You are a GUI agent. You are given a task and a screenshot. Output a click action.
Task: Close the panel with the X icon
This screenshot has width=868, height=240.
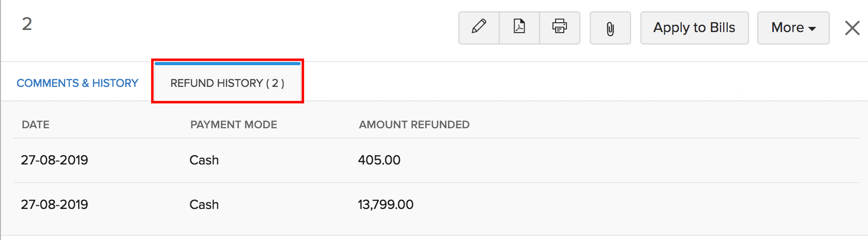(852, 28)
